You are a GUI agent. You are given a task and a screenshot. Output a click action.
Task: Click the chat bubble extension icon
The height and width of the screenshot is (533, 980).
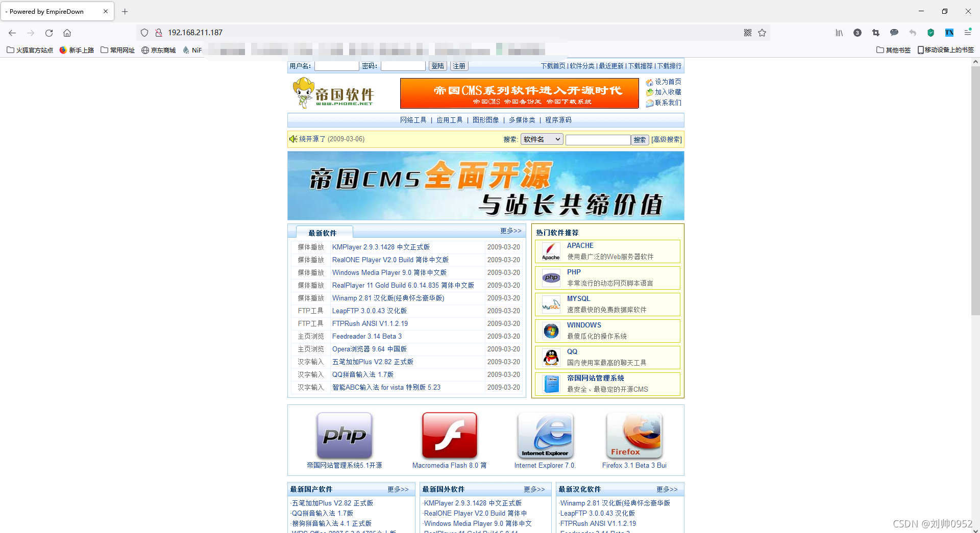894,33
